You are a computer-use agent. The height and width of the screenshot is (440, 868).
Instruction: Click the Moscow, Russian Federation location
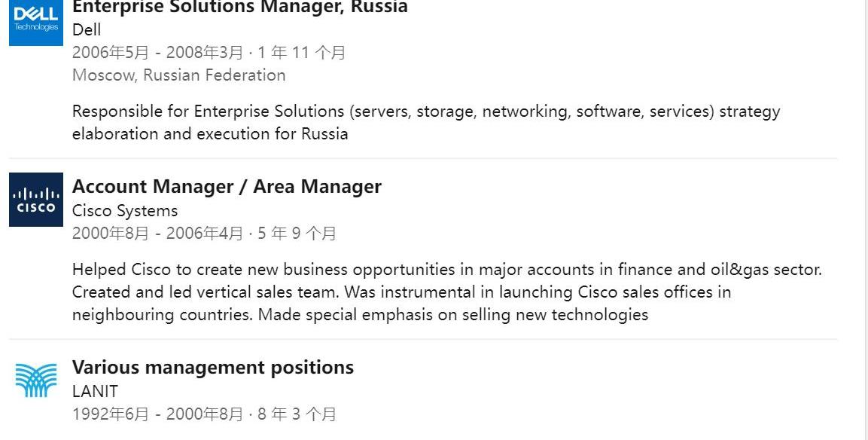click(178, 75)
